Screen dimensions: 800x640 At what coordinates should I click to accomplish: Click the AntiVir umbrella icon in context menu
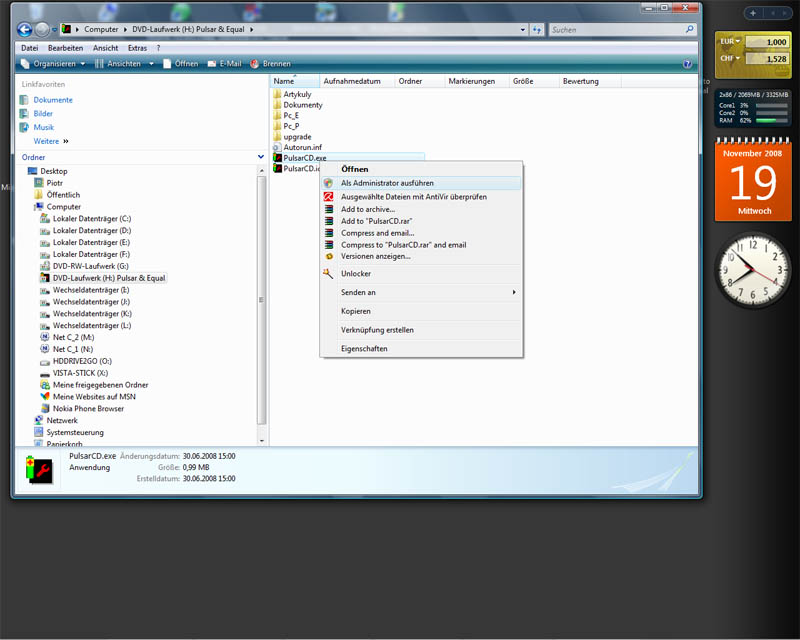(x=329, y=196)
